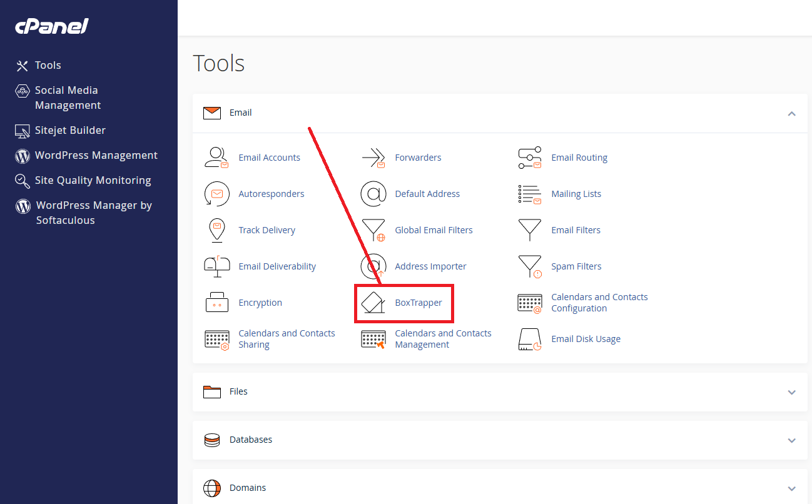Click the Forwarders arrow icon

tap(373, 158)
